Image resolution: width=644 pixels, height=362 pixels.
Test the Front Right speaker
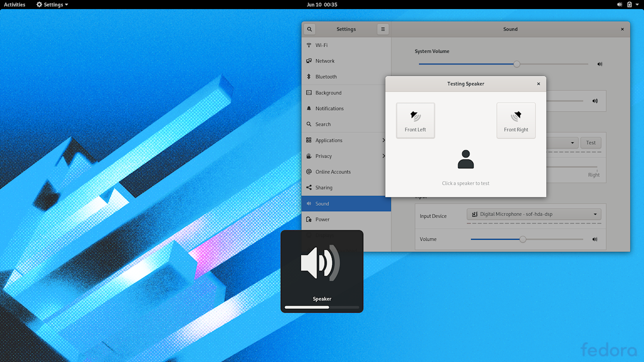[516, 121]
